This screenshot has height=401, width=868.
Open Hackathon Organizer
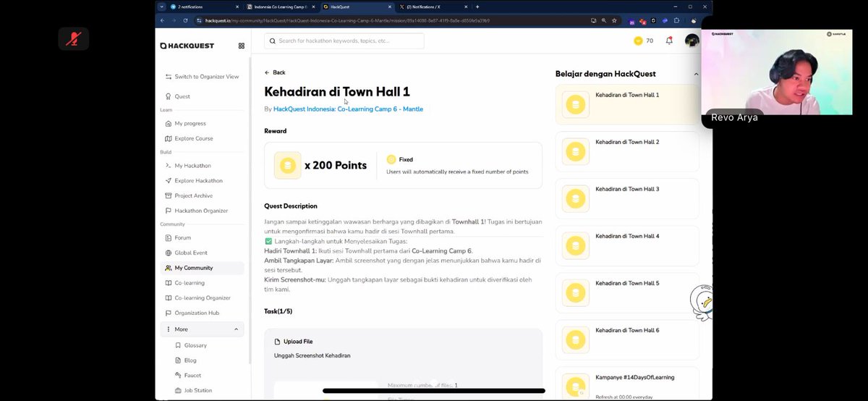click(x=202, y=211)
